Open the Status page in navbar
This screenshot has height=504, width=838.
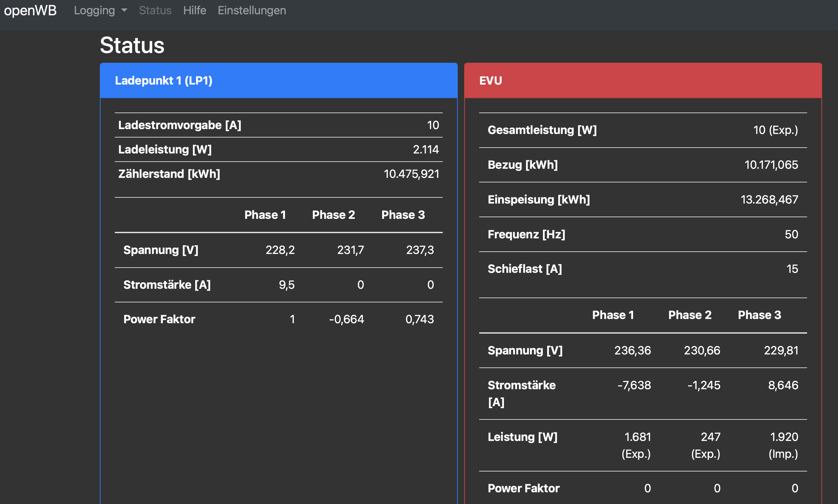click(155, 10)
